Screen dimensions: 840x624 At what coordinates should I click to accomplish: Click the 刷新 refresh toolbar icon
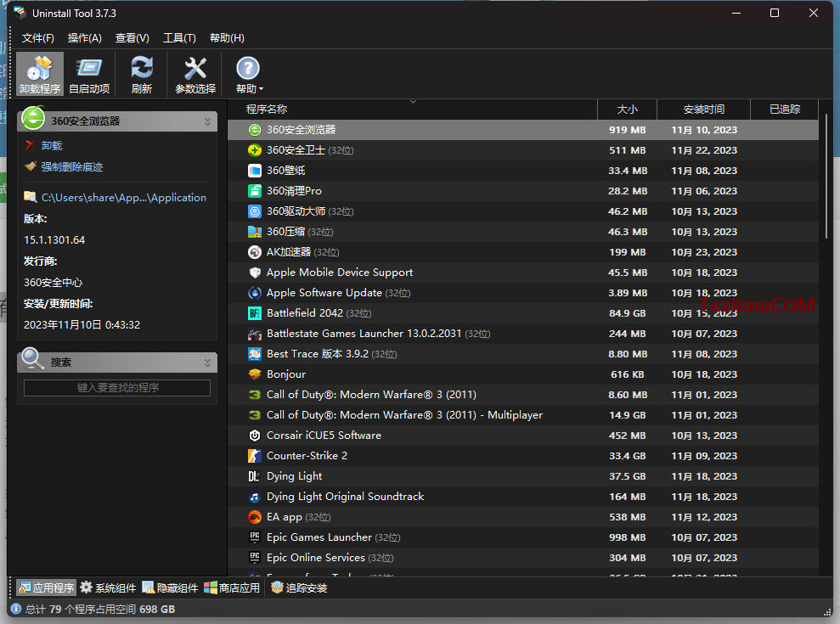[x=142, y=75]
